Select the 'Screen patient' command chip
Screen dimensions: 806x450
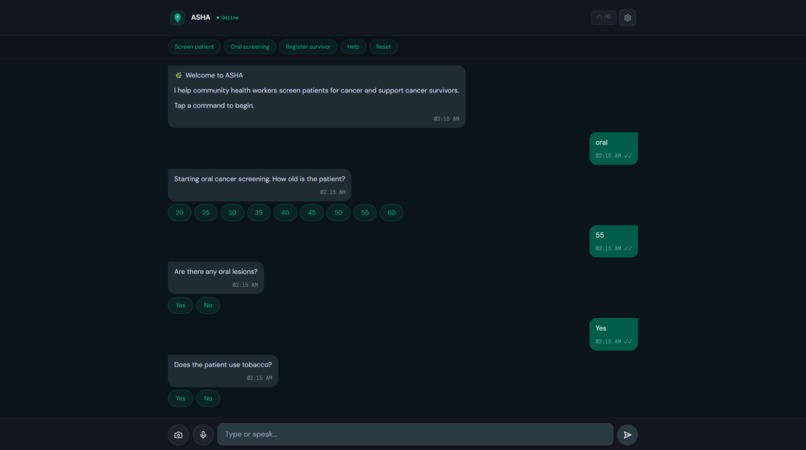[194, 47]
